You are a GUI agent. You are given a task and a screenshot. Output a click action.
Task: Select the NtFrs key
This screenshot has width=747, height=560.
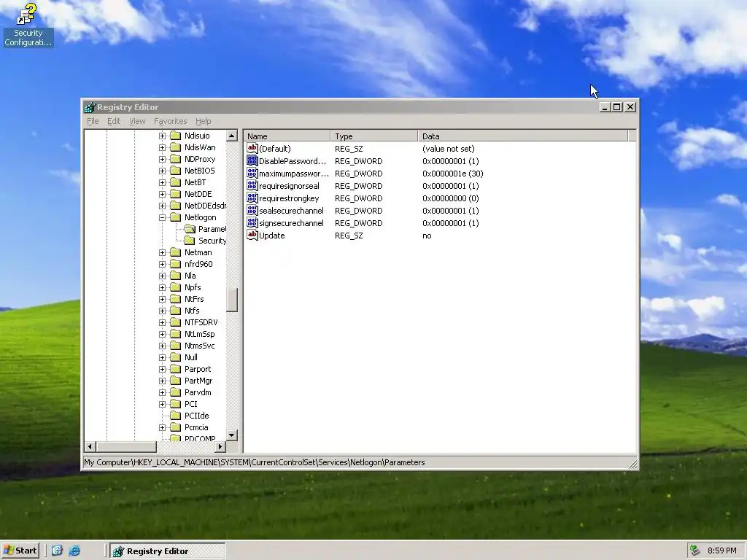194,299
